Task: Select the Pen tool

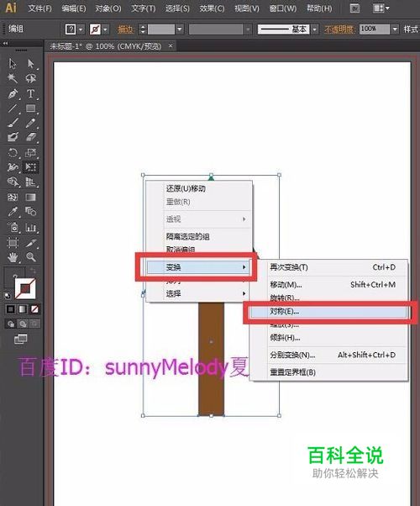Action: click(x=13, y=94)
